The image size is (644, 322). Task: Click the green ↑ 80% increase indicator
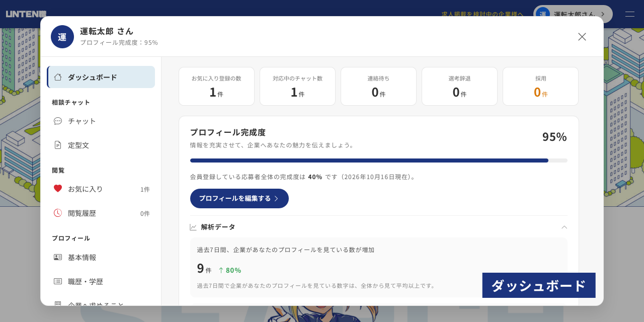(x=230, y=270)
